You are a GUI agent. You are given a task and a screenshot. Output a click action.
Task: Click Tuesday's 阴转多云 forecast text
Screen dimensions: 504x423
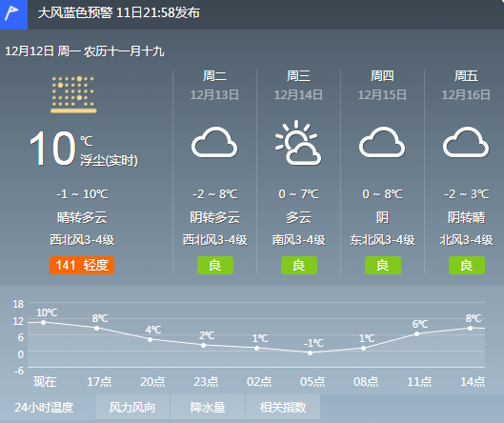click(x=215, y=217)
